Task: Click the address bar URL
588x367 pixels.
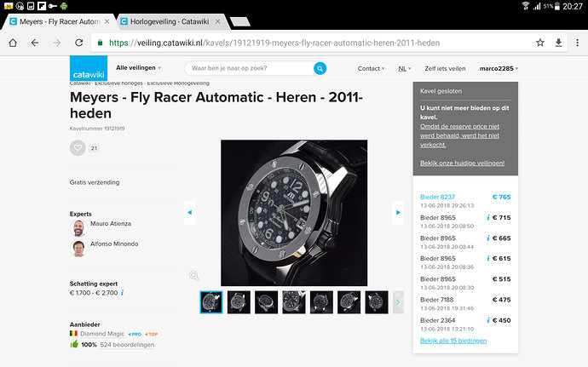Action: coord(274,43)
